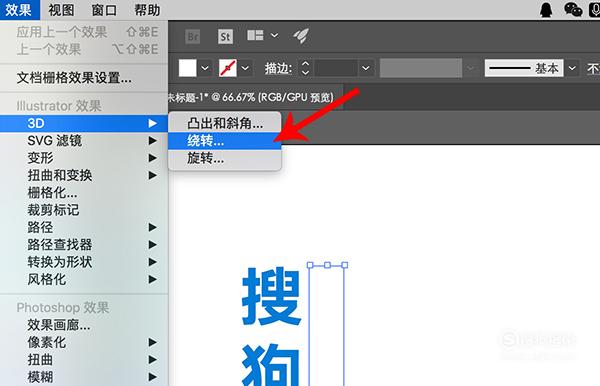This screenshot has height=386, width=600.
Task: Expand the 基本 brush definition dropdown arrow
Action: (x=572, y=68)
